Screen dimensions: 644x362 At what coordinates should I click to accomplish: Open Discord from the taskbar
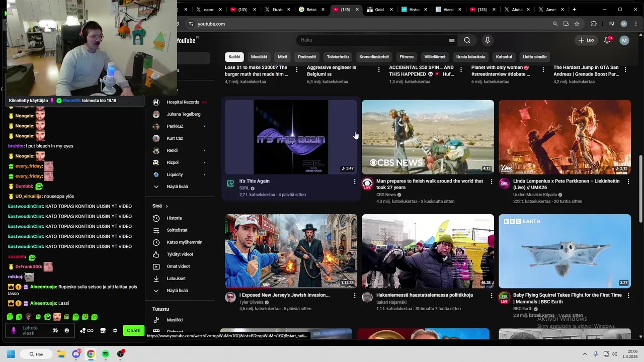pyautogui.click(x=76, y=354)
